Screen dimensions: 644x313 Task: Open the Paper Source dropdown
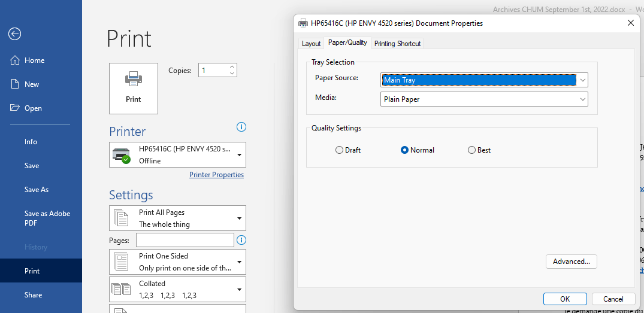click(x=484, y=80)
